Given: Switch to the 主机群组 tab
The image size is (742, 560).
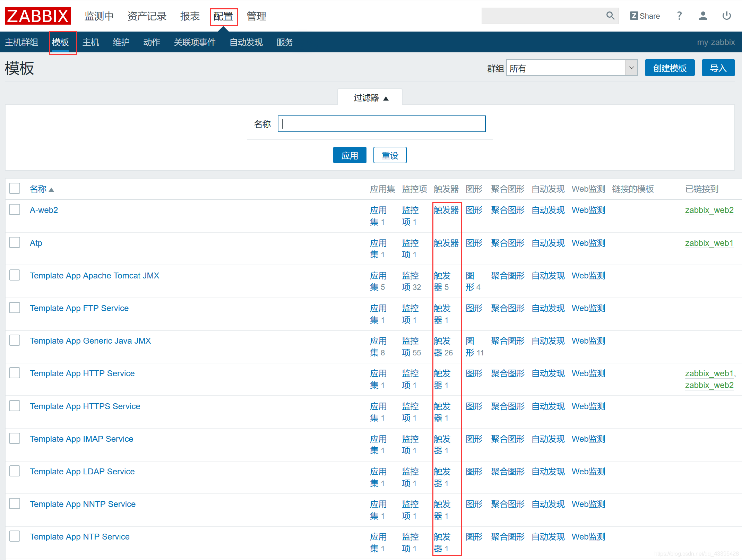Looking at the screenshot, I should point(21,42).
